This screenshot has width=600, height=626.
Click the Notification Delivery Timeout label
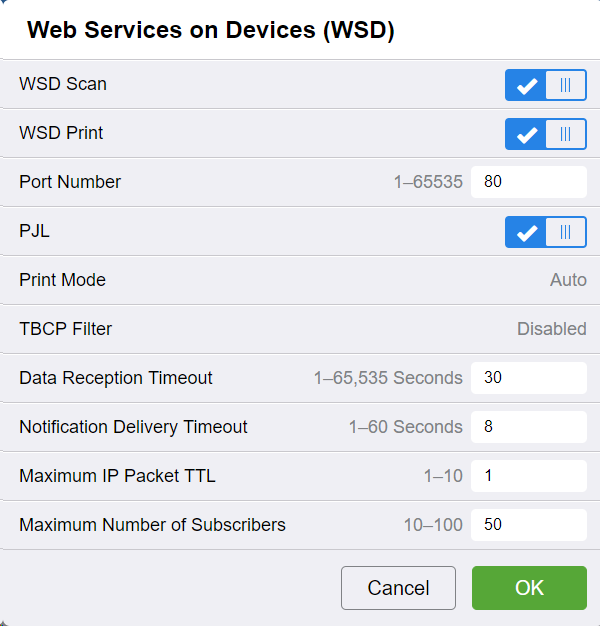point(133,427)
